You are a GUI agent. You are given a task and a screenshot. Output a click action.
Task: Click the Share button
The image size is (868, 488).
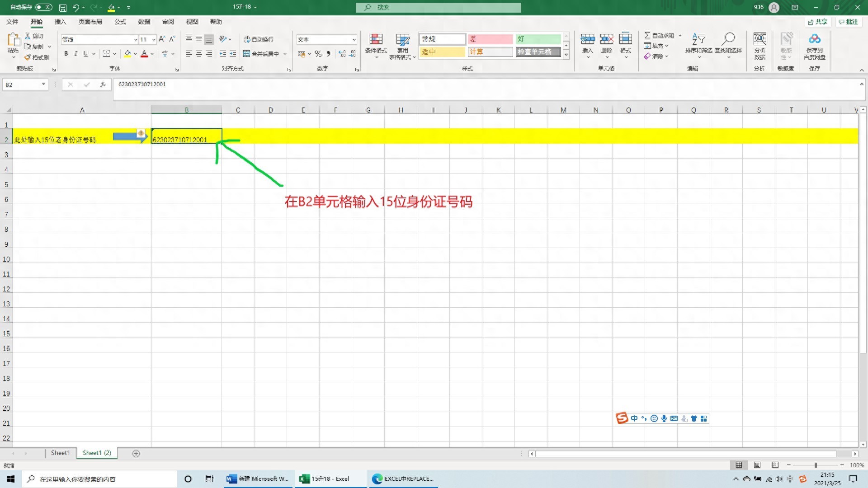817,22
